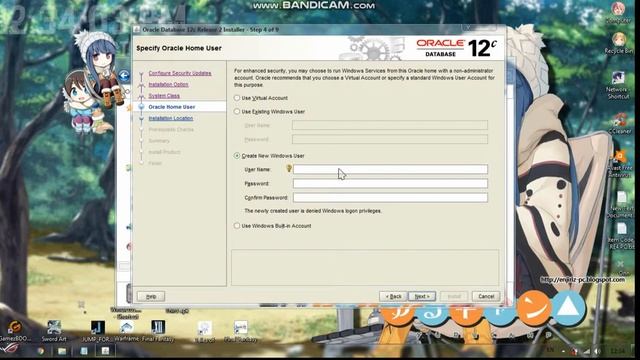Click the Cancel button

click(486, 296)
